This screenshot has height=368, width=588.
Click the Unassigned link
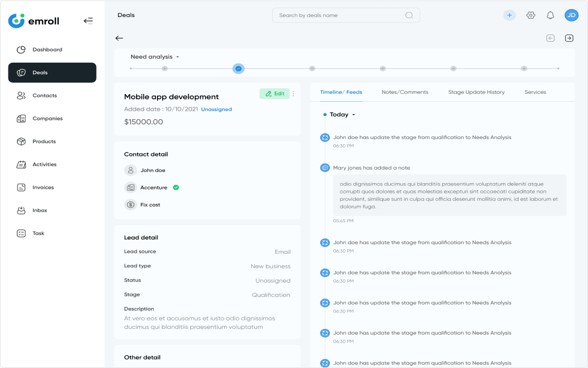(216, 109)
